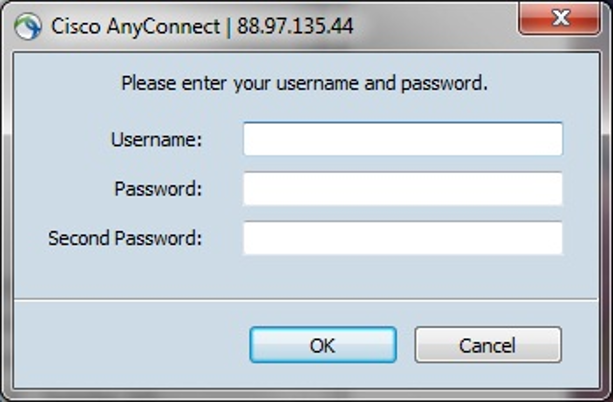The height and width of the screenshot is (402, 613).
Task: Confirm credentials with the OK button
Action: 323,345
